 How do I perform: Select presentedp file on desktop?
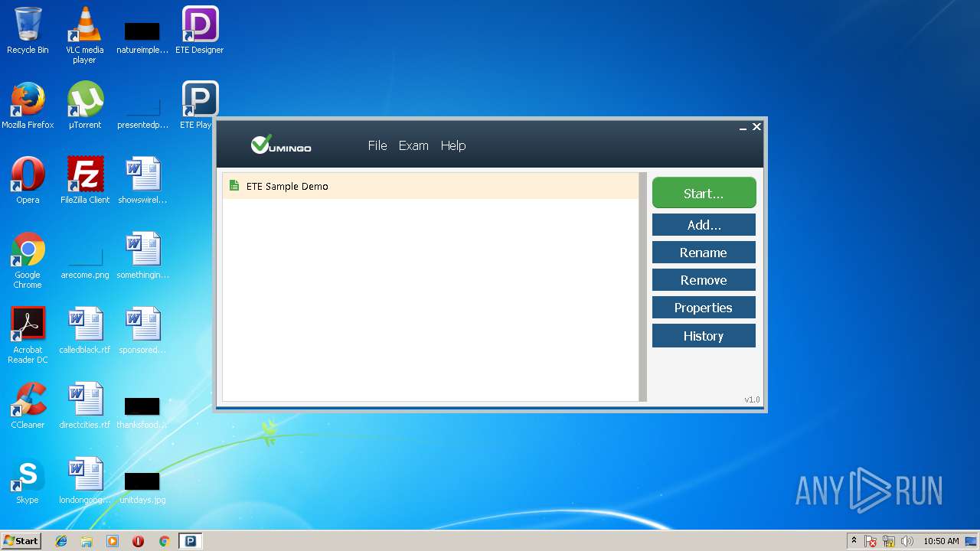(x=142, y=112)
